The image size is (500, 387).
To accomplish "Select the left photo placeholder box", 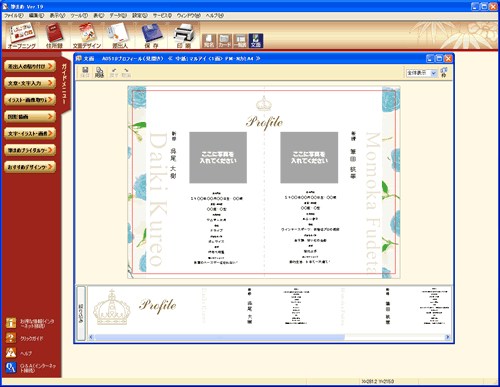I will [218, 157].
